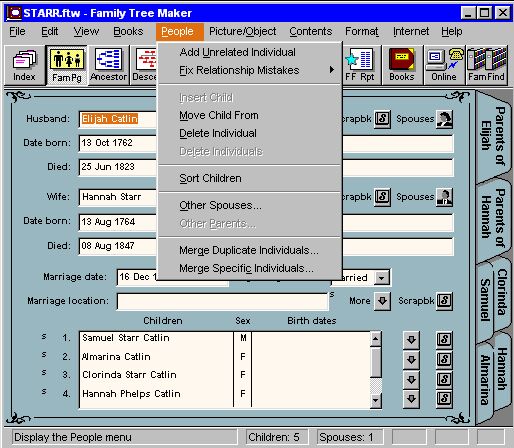Image resolution: width=514 pixels, height=448 pixels.
Task: Open More for Samuel Starr Catlin
Action: coord(411,340)
